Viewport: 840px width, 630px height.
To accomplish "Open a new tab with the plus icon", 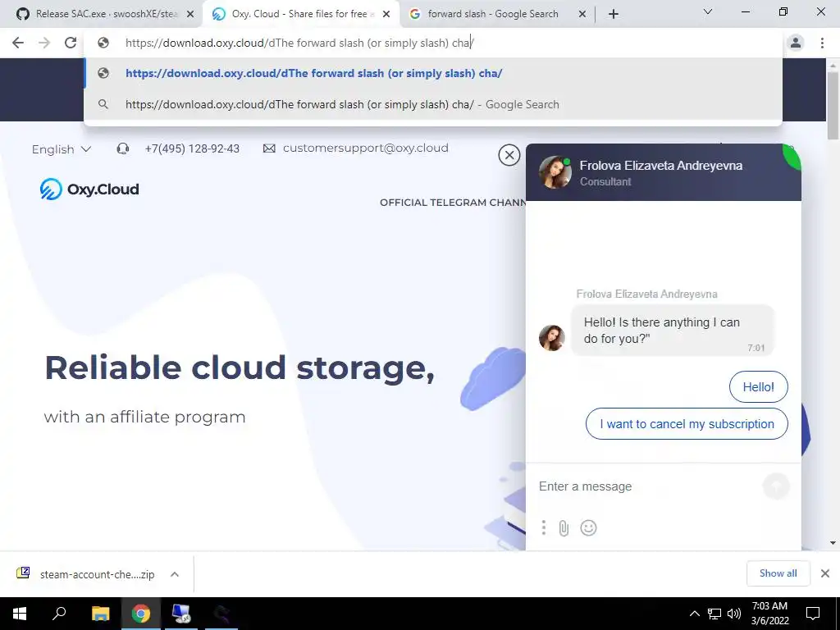I will (x=614, y=14).
